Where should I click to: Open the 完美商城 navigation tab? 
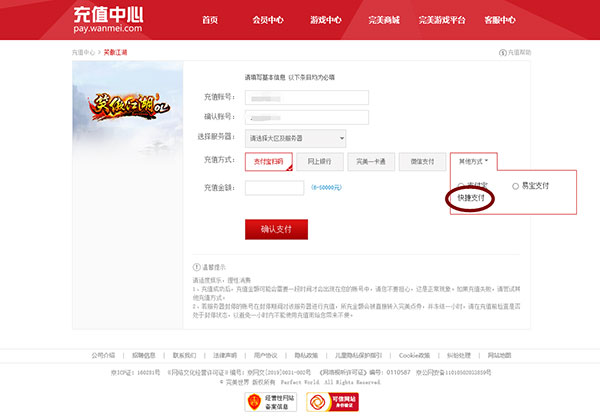point(383,20)
